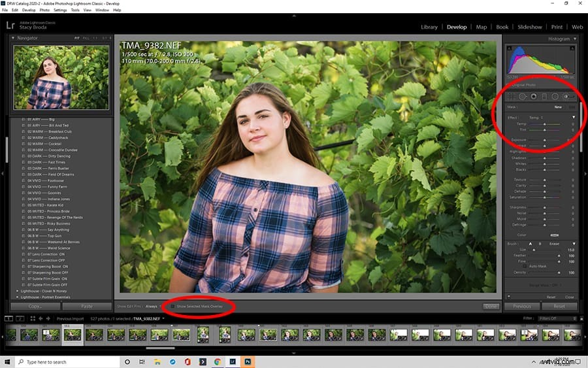The image size is (588, 368).
Task: Apply the 01 AIRY Bill And Ted preset
Action: 48,125
